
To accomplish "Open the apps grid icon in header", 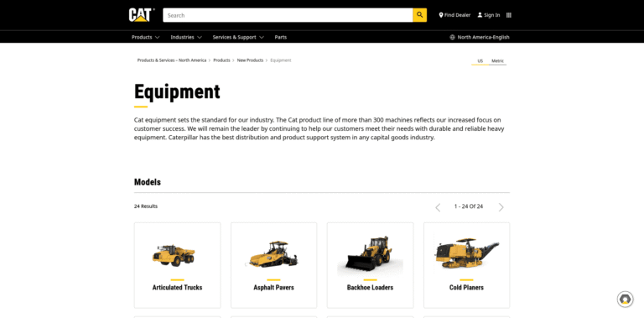I will 509,15.
